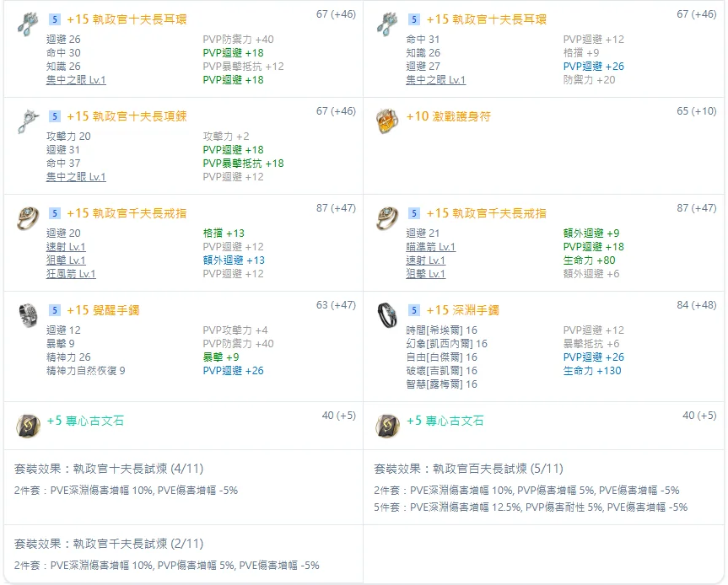The image size is (728, 585).
Task: Select the left column 執政官千夫長戒指 ring icon
Action: coord(28,218)
